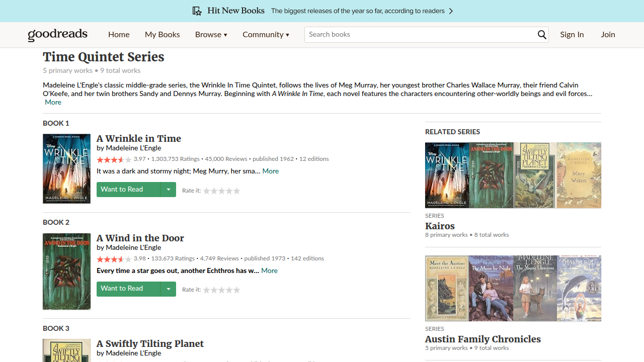
Task: Click the dolphin cover in Austin Family Chronicles
Action: (x=579, y=288)
